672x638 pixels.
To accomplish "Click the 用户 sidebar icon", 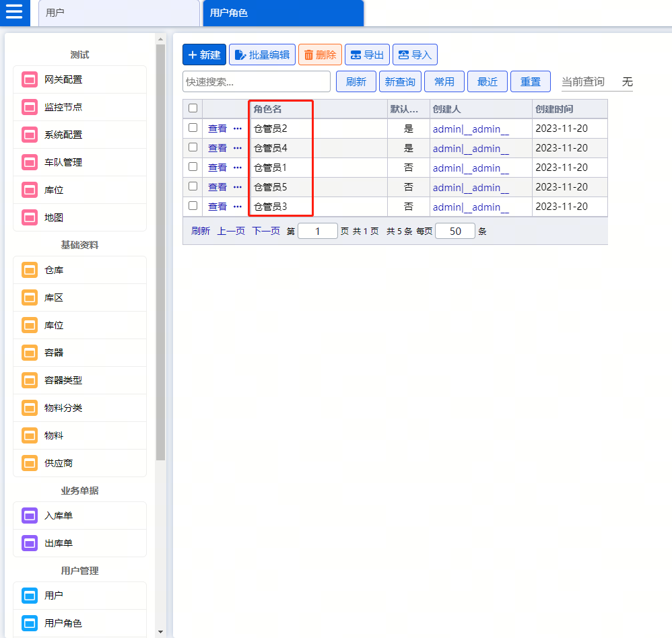I will pyautogui.click(x=30, y=596).
